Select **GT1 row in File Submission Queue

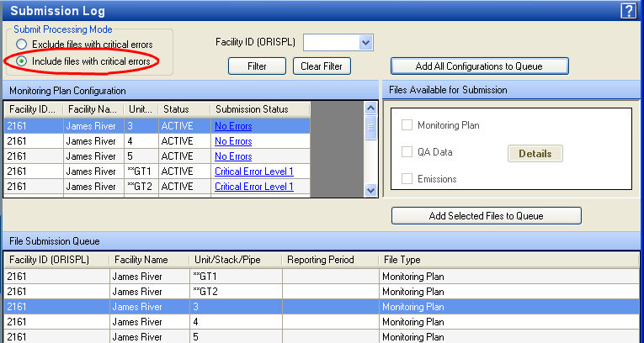point(322,277)
